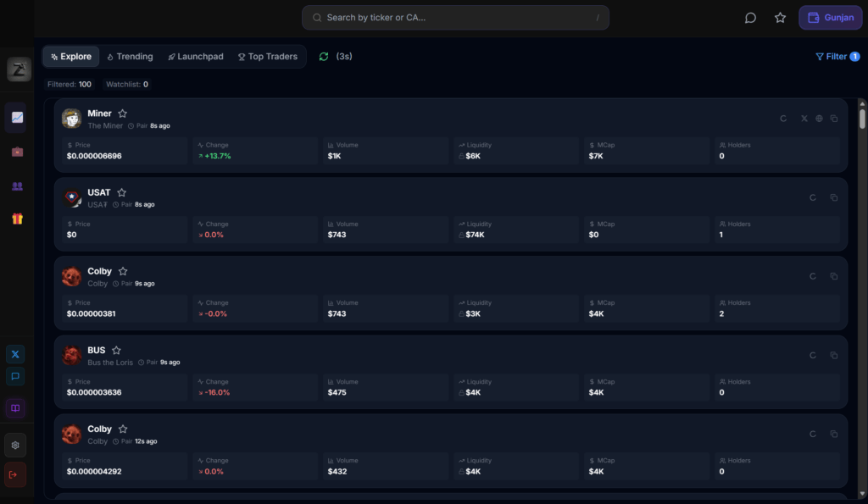868x504 pixels.
Task: Click the ticker or CA search field
Action: click(455, 18)
